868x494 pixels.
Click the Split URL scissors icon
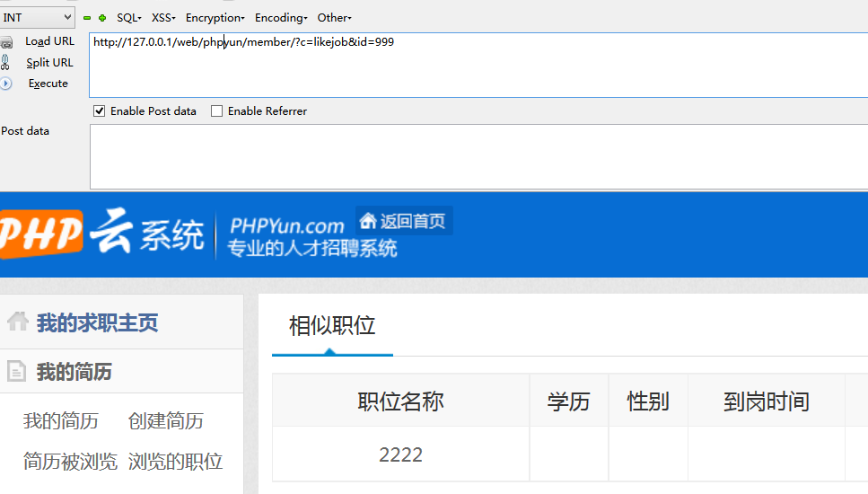5,62
